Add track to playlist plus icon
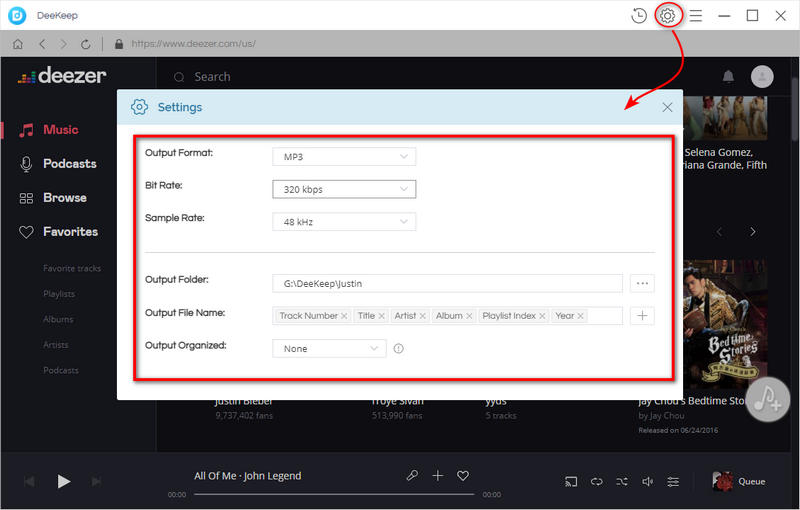 coord(438,475)
